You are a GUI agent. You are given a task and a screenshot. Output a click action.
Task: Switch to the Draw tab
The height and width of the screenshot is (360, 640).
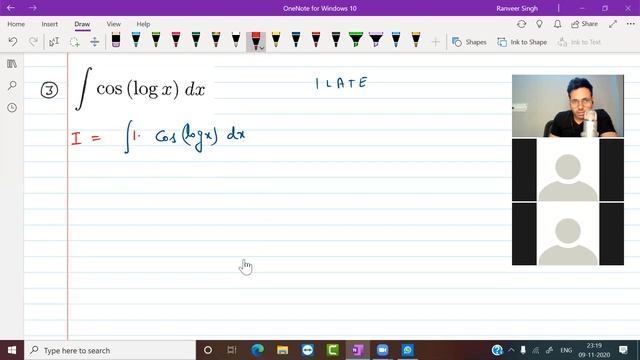(x=82, y=24)
